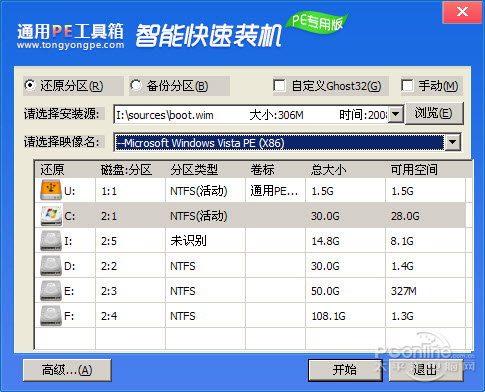Select the Windows system drive C: icon
Image resolution: width=485 pixels, height=392 pixels.
click(x=51, y=215)
